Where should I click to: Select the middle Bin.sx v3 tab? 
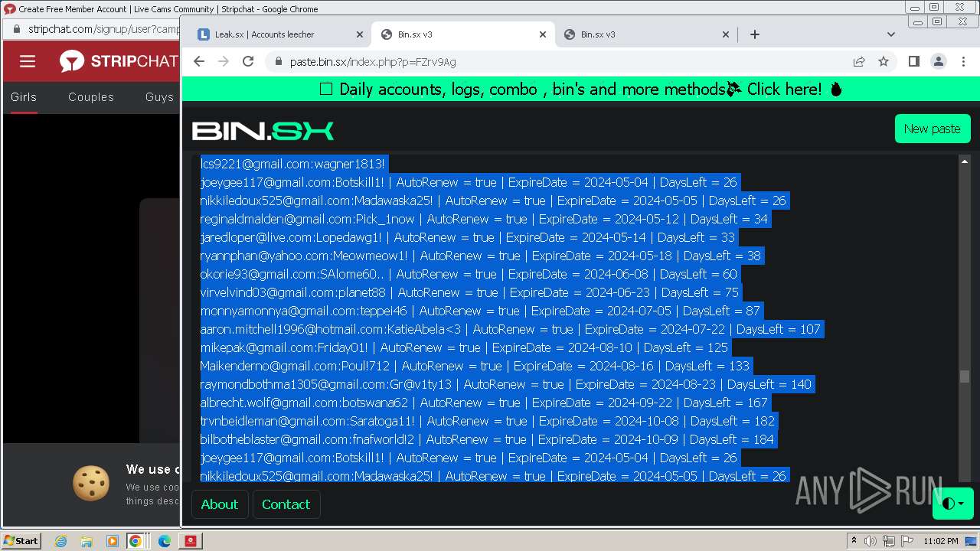(462, 34)
